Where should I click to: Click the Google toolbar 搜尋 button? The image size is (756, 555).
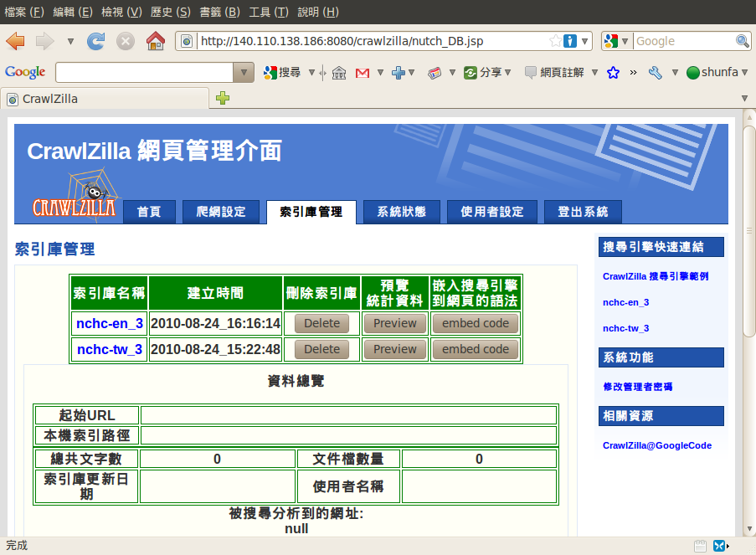tap(282, 72)
